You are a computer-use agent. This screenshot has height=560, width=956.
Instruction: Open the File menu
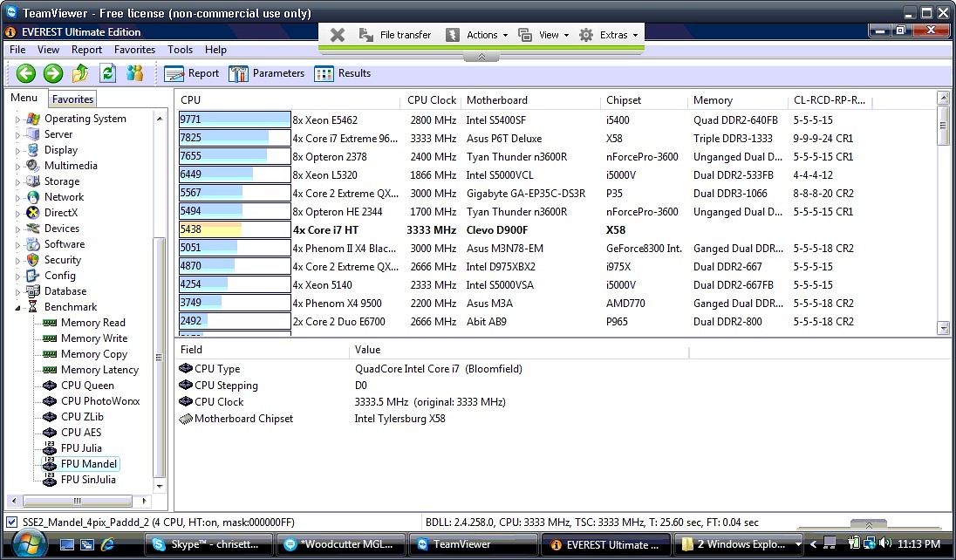click(17, 50)
